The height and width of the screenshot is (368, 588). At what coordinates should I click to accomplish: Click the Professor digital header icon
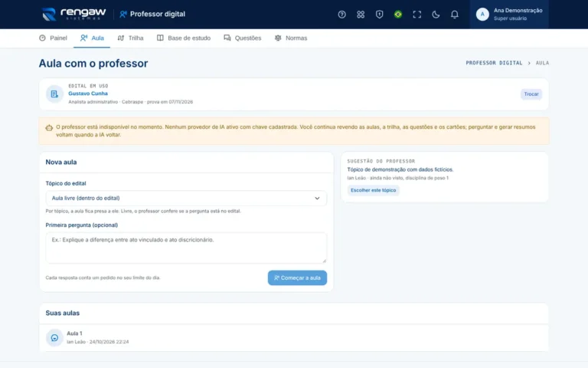click(x=123, y=15)
